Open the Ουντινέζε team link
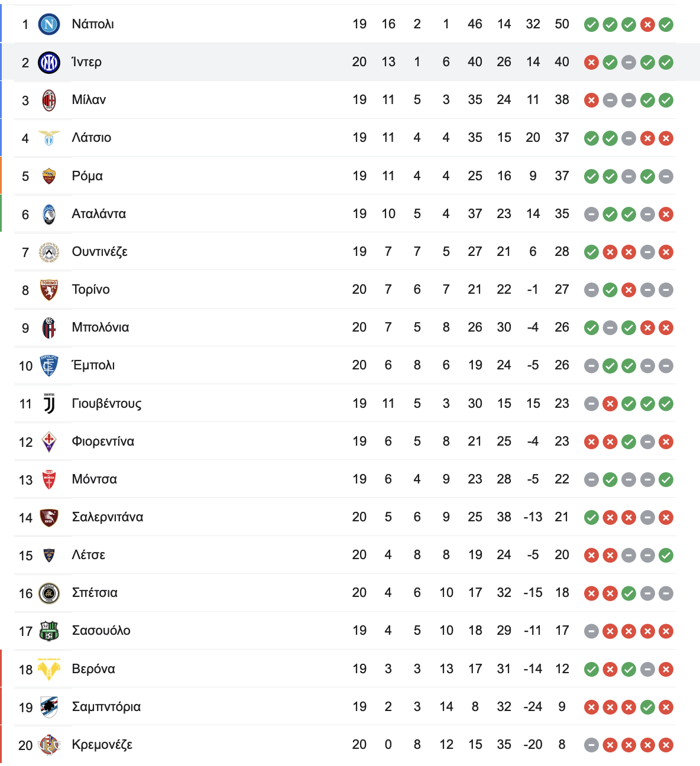The image size is (700, 766). 99,252
